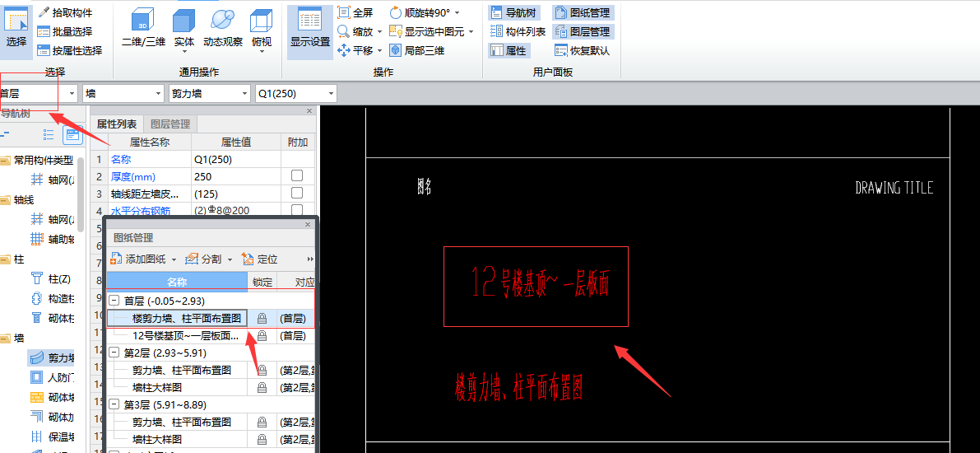Close the 图纸管理 panel
980x453 pixels.
point(307,225)
